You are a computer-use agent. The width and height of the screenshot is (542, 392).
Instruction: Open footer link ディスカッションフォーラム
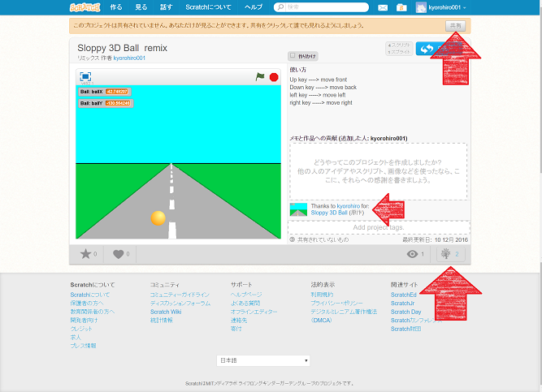pos(180,303)
